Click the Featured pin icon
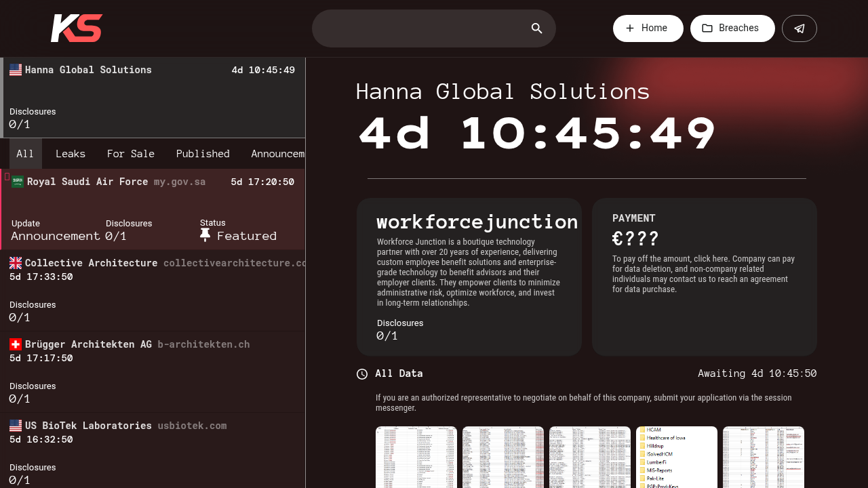 pos(205,235)
